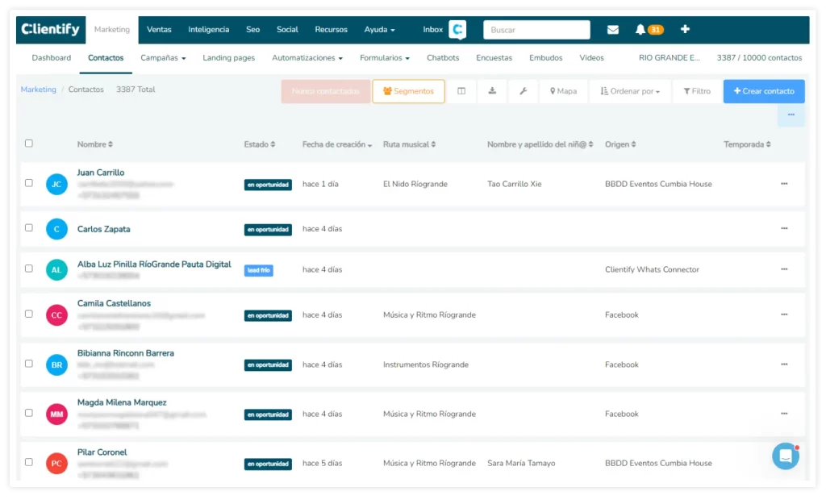
Task: Expand the Campañas dropdown
Action: click(x=163, y=58)
